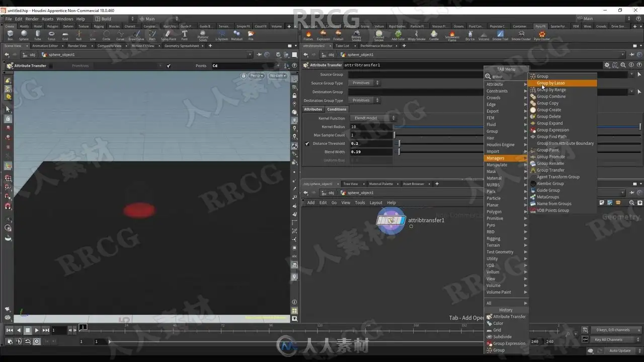Select the Font shelf tool
The height and width of the screenshot is (362, 644).
[185, 35]
